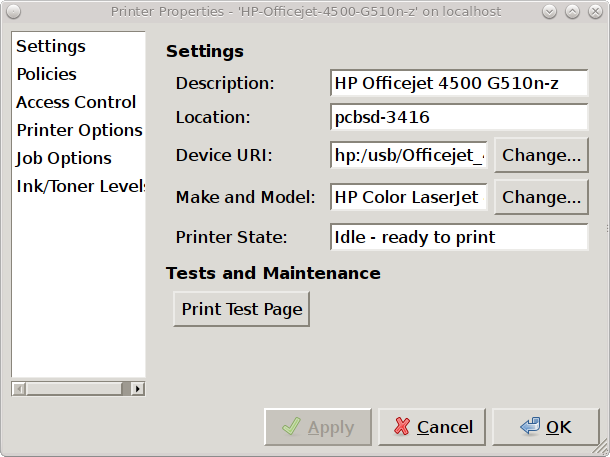Go to Access Control section
This screenshot has width=610, height=457.
78,102
